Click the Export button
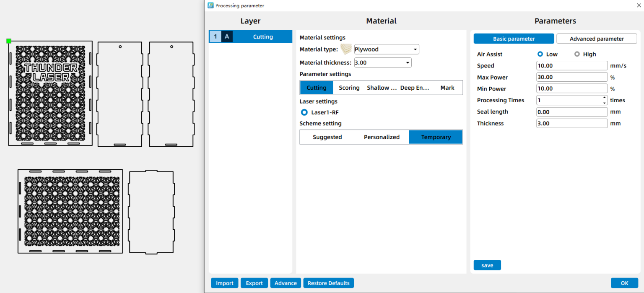Viewport: 644px width, 293px height. point(254,283)
